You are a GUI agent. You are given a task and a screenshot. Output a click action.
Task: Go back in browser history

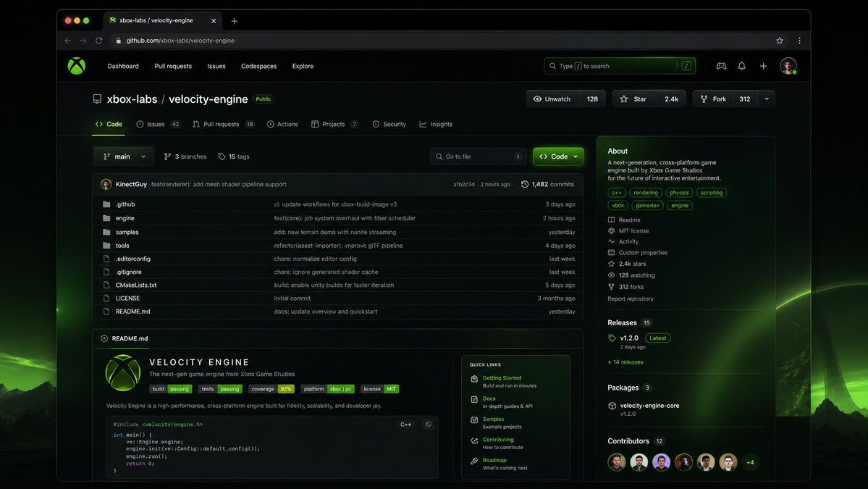point(67,41)
